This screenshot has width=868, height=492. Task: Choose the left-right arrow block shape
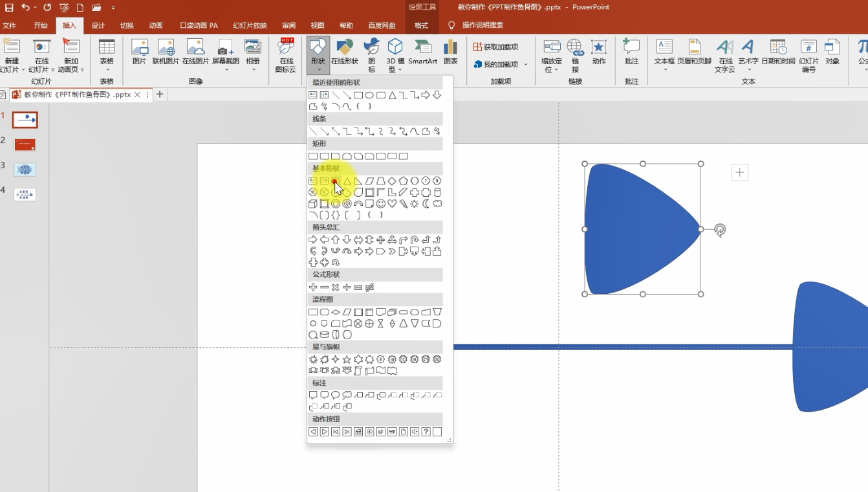coord(358,240)
